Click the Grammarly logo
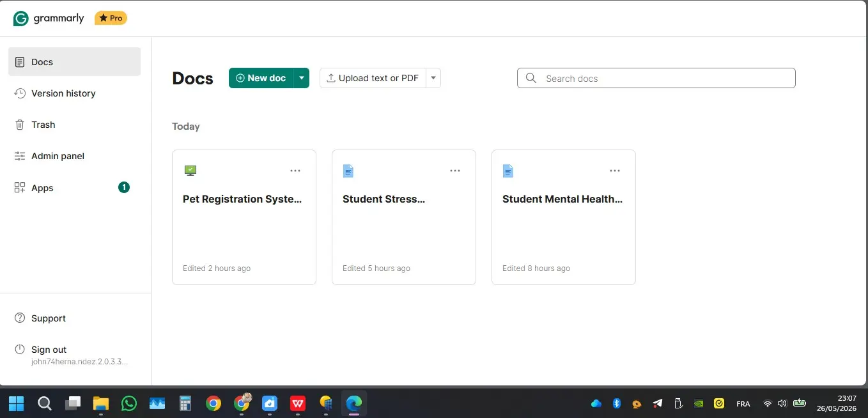The height and width of the screenshot is (418, 868). [x=49, y=19]
